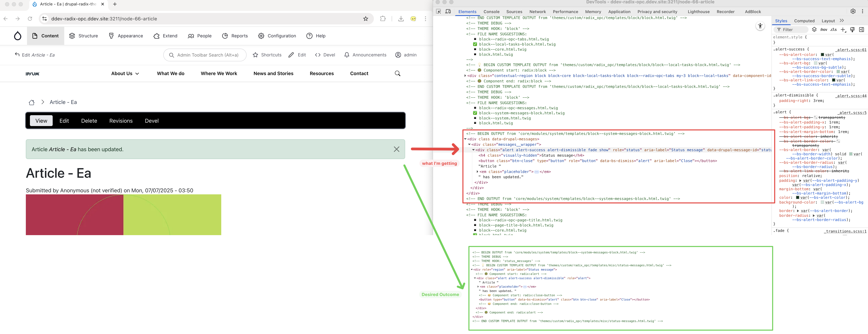Click the site search magnifier icon
Image resolution: width=868 pixels, height=334 pixels.
pyautogui.click(x=397, y=73)
